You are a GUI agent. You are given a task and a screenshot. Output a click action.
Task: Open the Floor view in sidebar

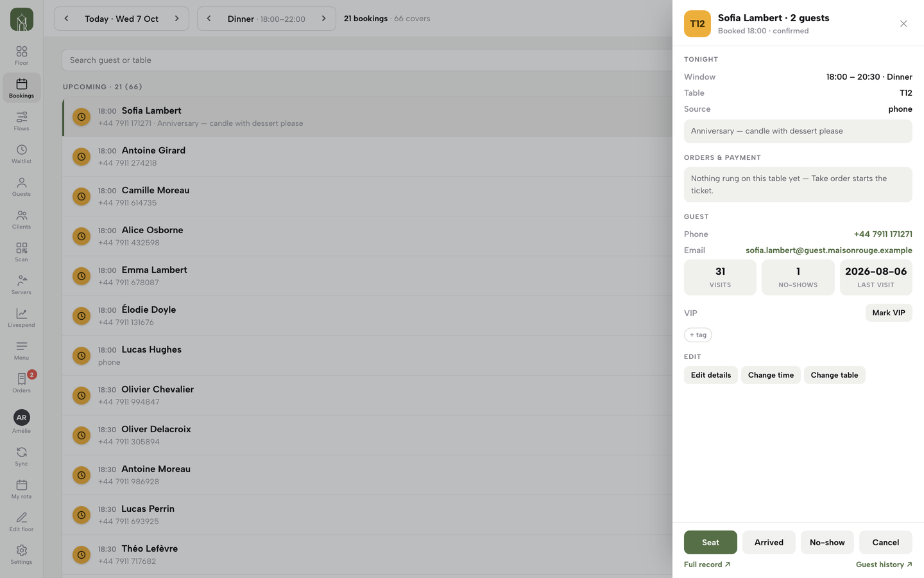[22, 55]
